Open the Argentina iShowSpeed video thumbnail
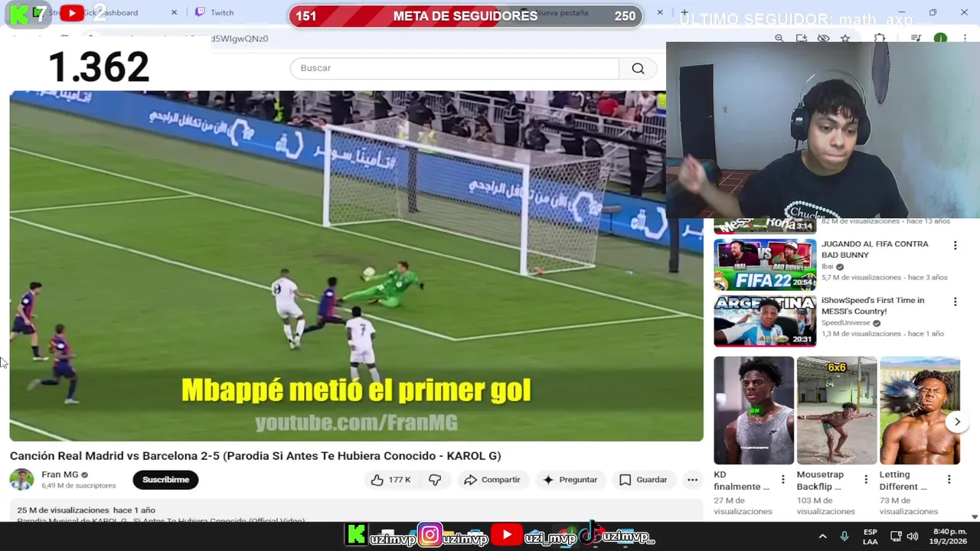The width and height of the screenshot is (980, 551). [x=765, y=321]
